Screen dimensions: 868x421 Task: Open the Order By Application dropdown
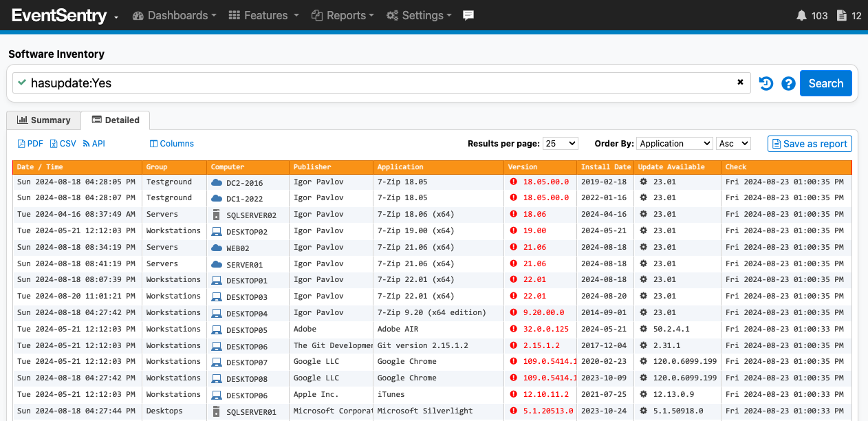click(675, 144)
